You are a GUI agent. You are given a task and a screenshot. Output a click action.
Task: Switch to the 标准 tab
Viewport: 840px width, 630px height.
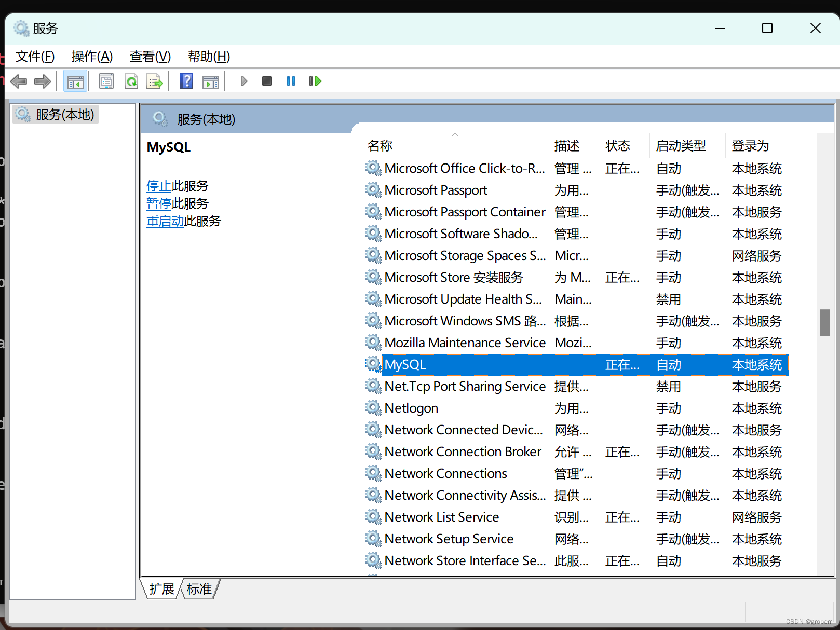point(199,589)
